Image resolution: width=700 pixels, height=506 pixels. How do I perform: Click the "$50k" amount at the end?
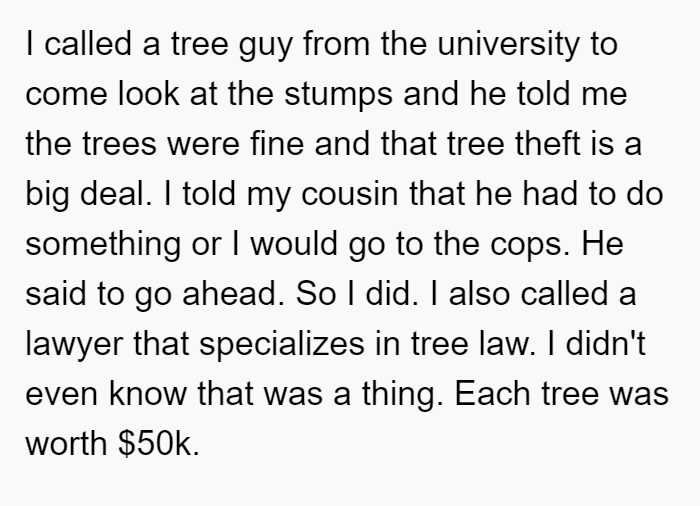(158, 444)
